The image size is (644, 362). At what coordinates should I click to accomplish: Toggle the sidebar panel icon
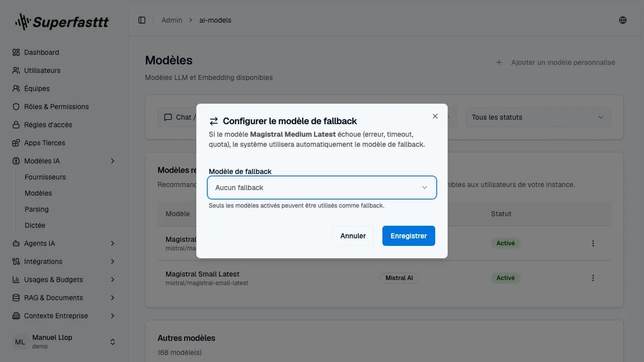point(142,20)
